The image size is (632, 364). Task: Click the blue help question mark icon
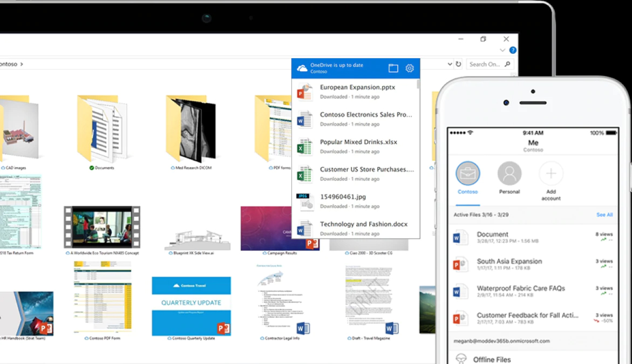coord(513,50)
